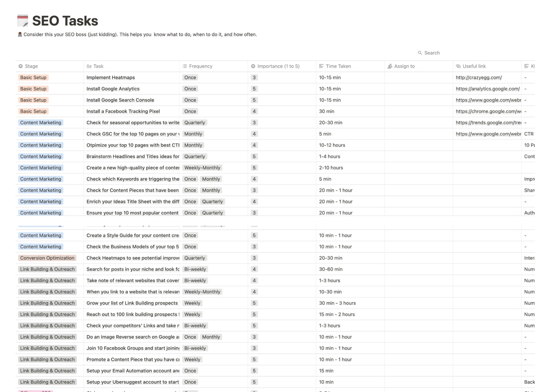The width and height of the screenshot is (535, 392).
Task: Open the http://crazyegg.com/ link
Action: pos(478,77)
